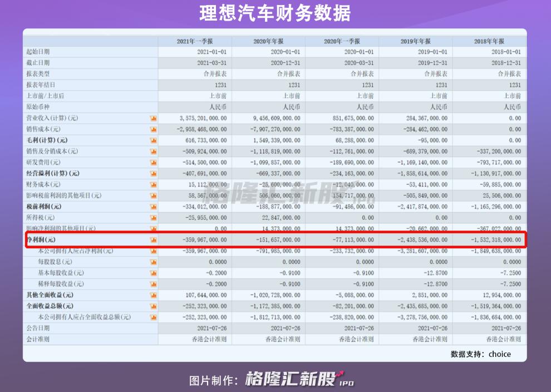Click end date cell 2021-03-31

(x=211, y=63)
